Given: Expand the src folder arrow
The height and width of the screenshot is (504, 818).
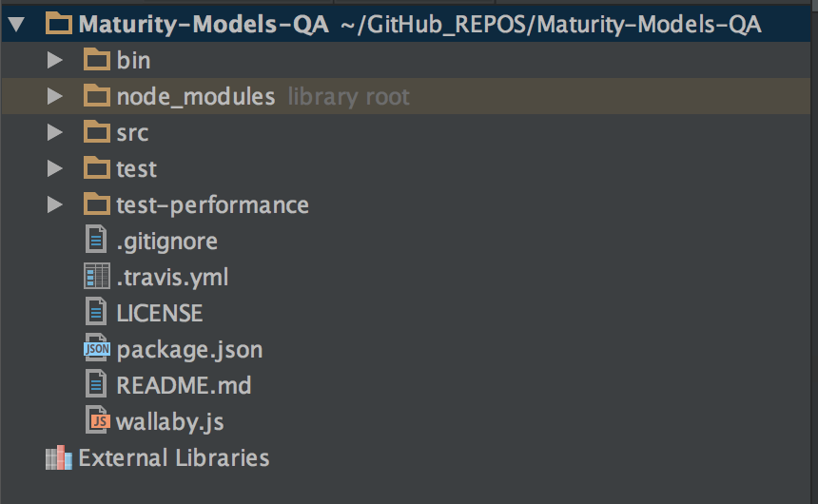Looking at the screenshot, I should coord(55,132).
